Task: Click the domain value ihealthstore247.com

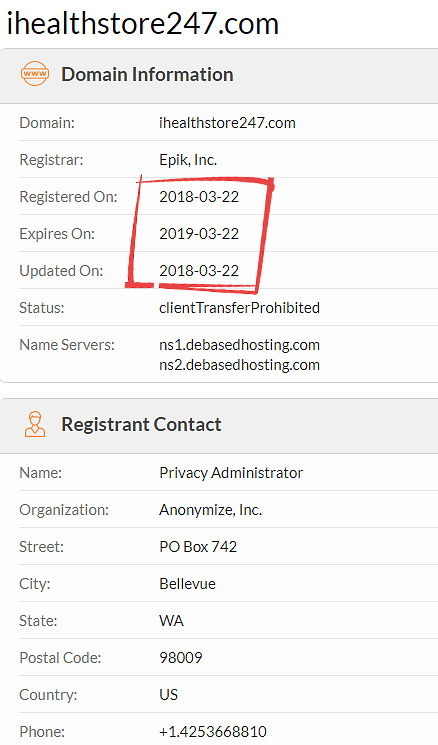Action: [x=227, y=123]
